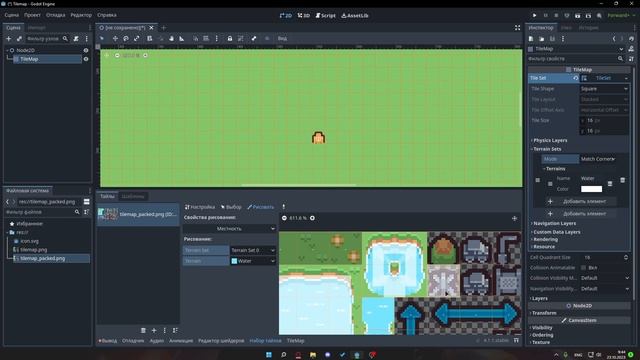Lock the selected node with the padlock icon

point(230,38)
